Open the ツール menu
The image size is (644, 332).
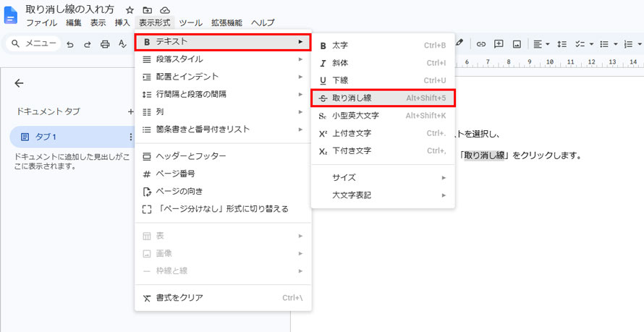coord(190,22)
